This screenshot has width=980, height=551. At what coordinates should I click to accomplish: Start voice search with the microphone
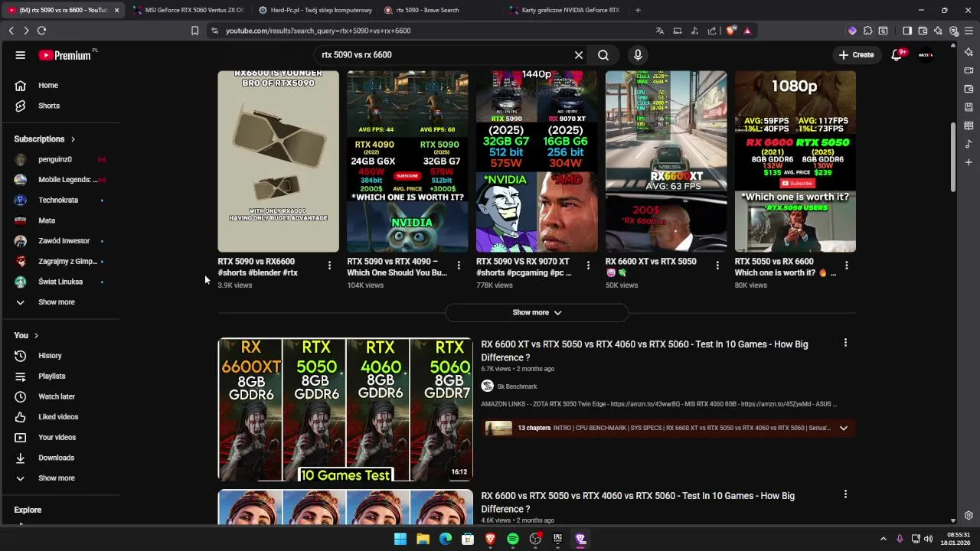pyautogui.click(x=638, y=55)
